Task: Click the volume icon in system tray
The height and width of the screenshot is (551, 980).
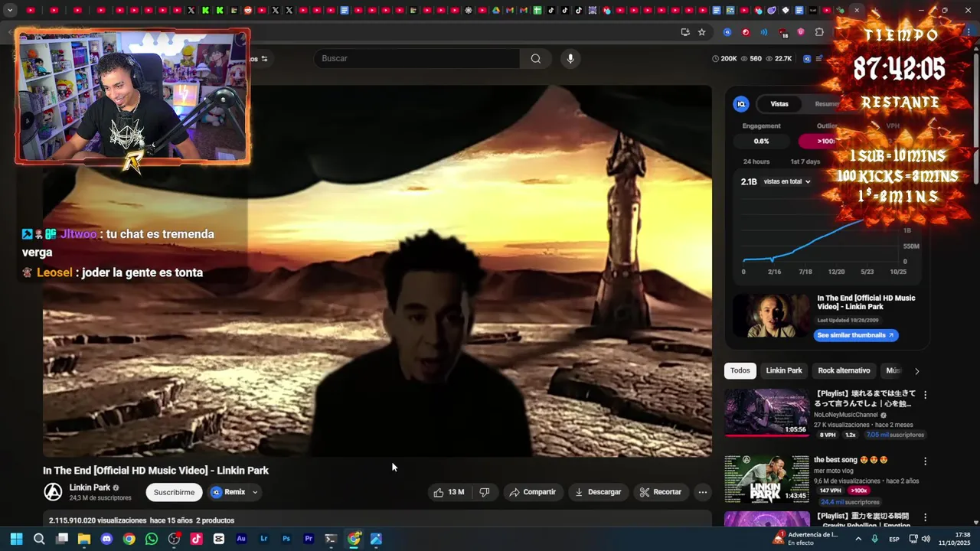Action: coord(926,539)
